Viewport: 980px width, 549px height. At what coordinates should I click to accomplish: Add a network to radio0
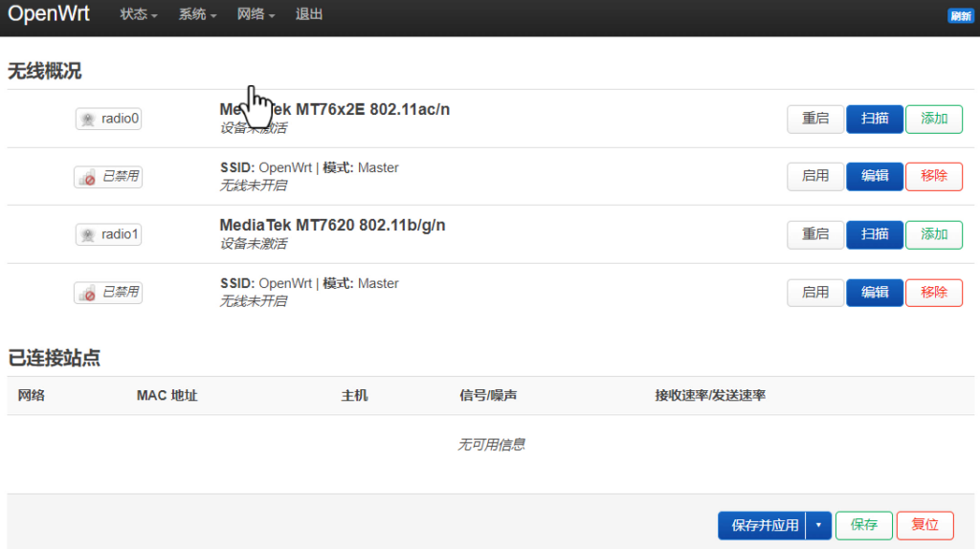934,119
